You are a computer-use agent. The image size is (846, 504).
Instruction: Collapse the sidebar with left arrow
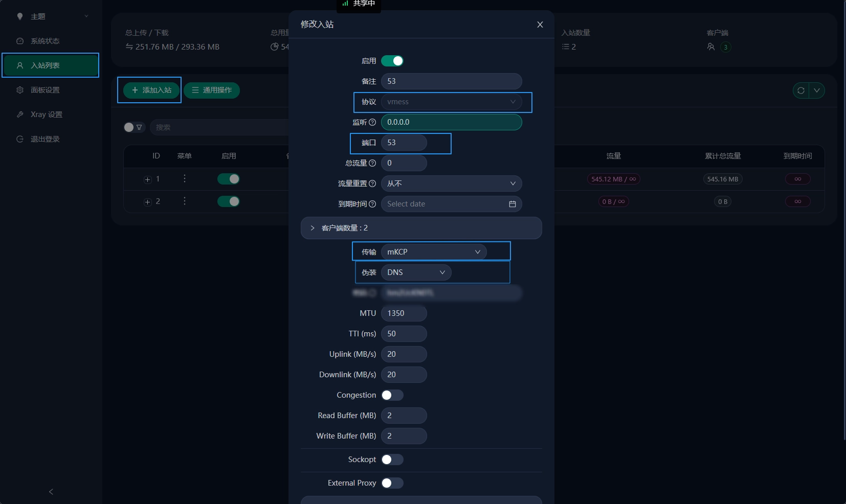pyautogui.click(x=51, y=492)
